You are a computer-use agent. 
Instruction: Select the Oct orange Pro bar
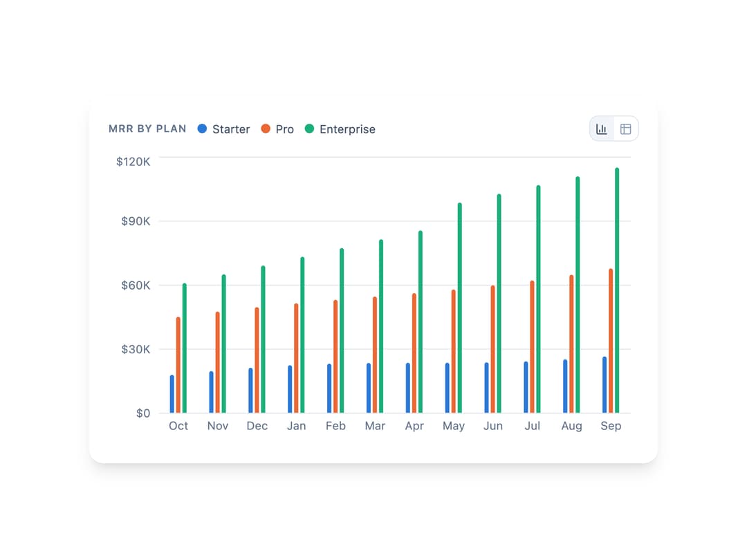(178, 365)
